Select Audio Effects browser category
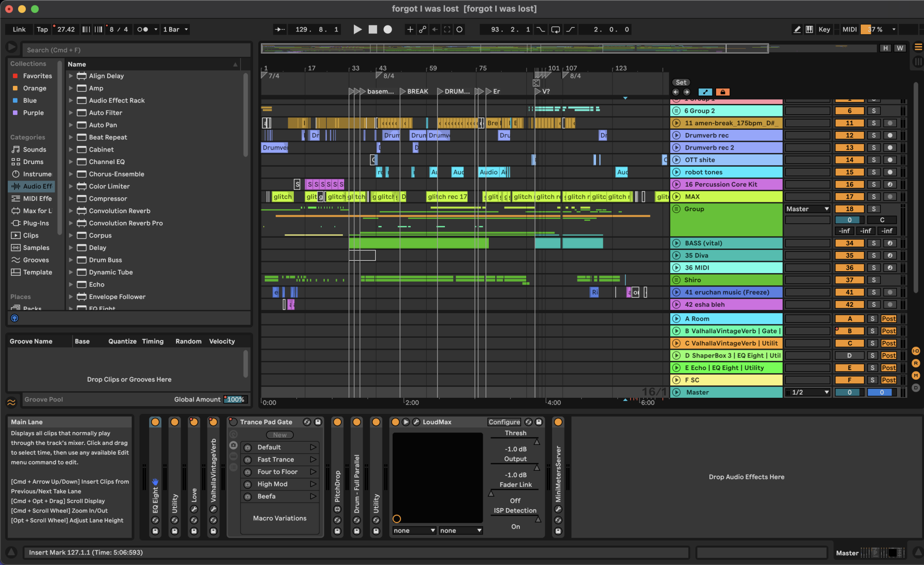This screenshot has width=924, height=565. point(32,186)
